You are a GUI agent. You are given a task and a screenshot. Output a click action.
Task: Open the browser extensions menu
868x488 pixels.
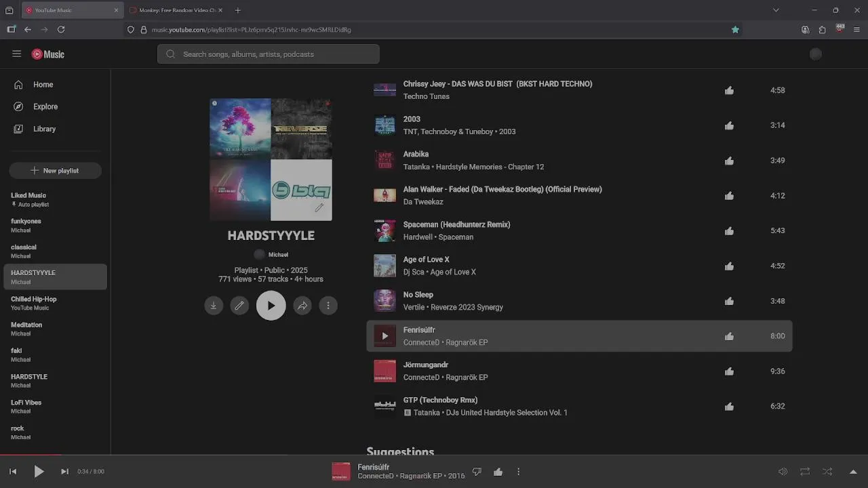tap(822, 30)
